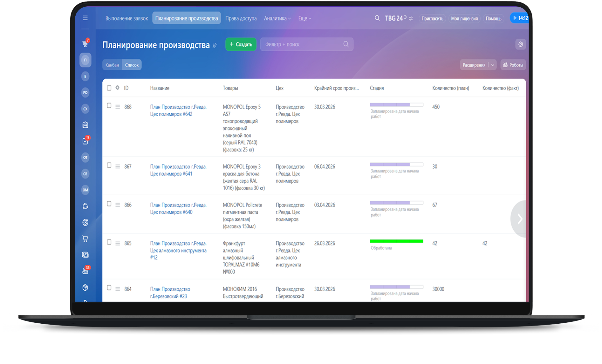Open the tasks icon with badge 17
This screenshot has height=364, width=602.
(85, 141)
